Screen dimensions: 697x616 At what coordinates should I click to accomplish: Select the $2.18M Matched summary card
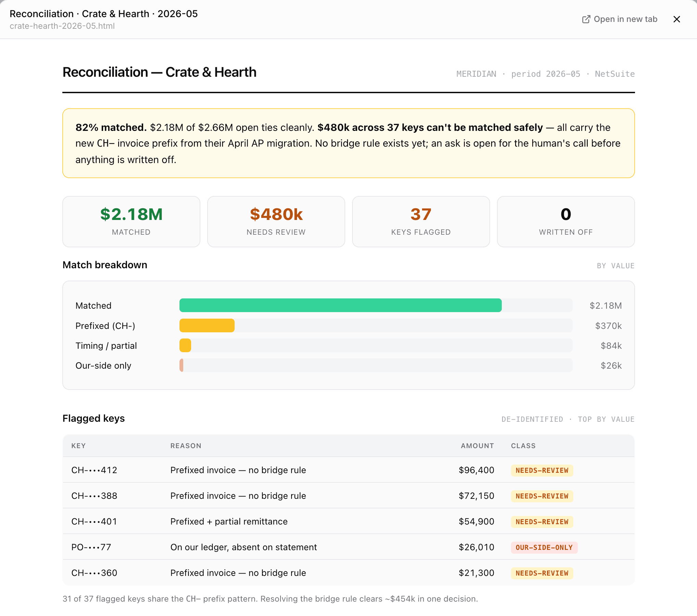click(x=131, y=221)
